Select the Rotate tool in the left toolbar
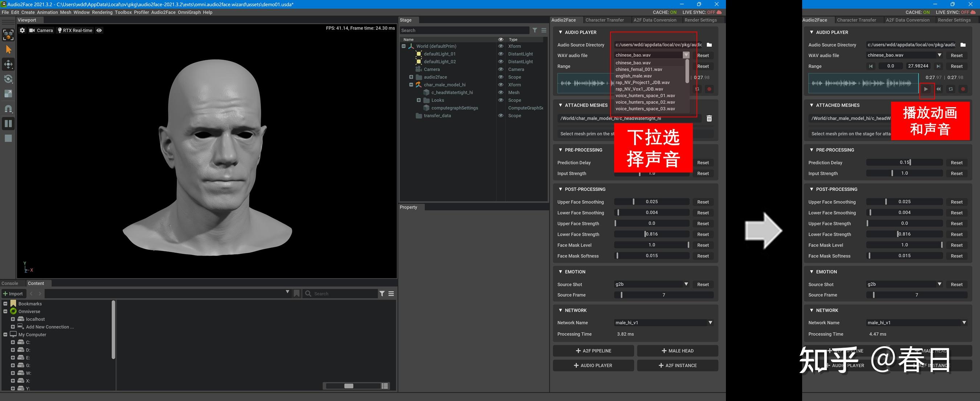This screenshot has width=980, height=401. pyautogui.click(x=8, y=79)
